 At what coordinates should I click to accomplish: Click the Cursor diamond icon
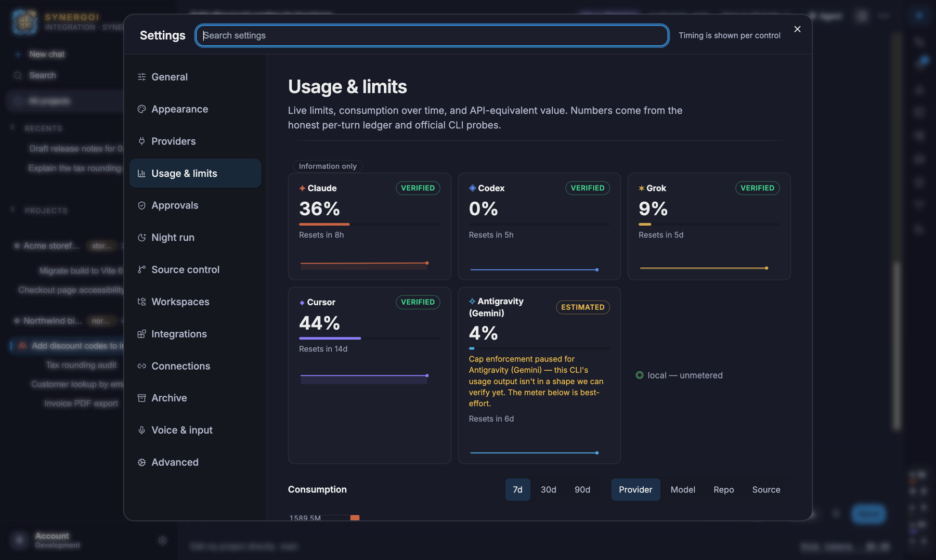pos(302,303)
